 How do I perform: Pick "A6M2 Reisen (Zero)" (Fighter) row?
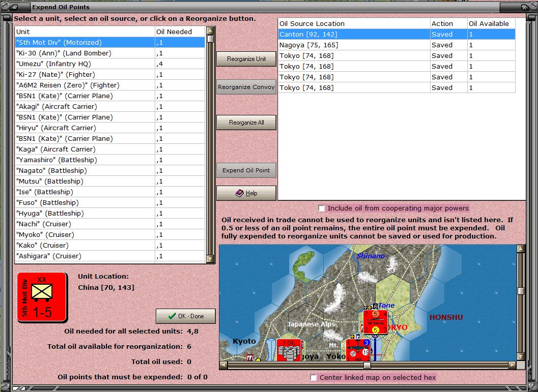point(110,85)
